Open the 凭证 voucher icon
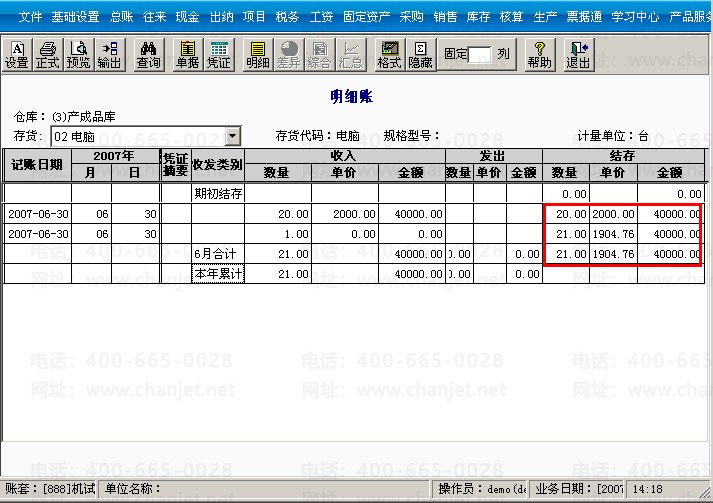713x503 pixels. pyautogui.click(x=219, y=55)
